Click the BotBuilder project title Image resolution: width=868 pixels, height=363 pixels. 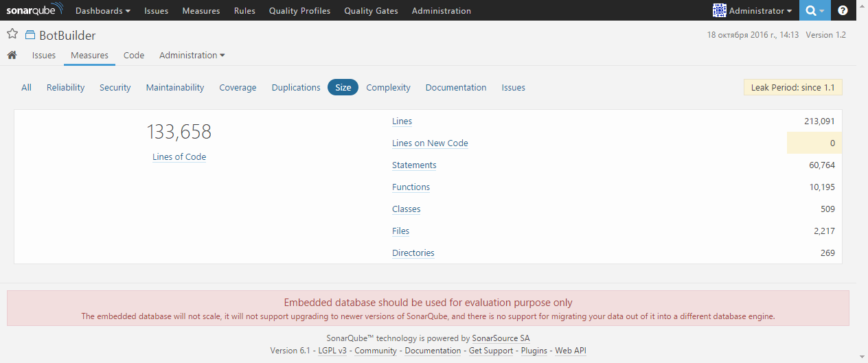[x=67, y=36]
